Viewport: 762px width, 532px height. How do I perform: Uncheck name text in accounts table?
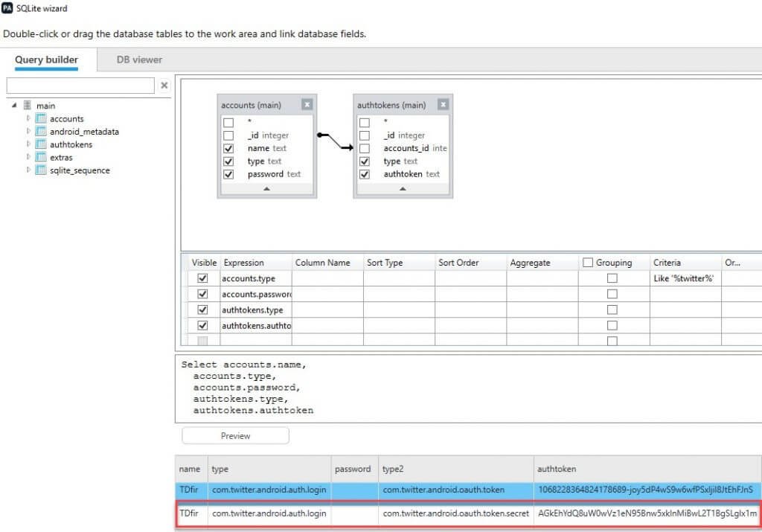coord(228,148)
